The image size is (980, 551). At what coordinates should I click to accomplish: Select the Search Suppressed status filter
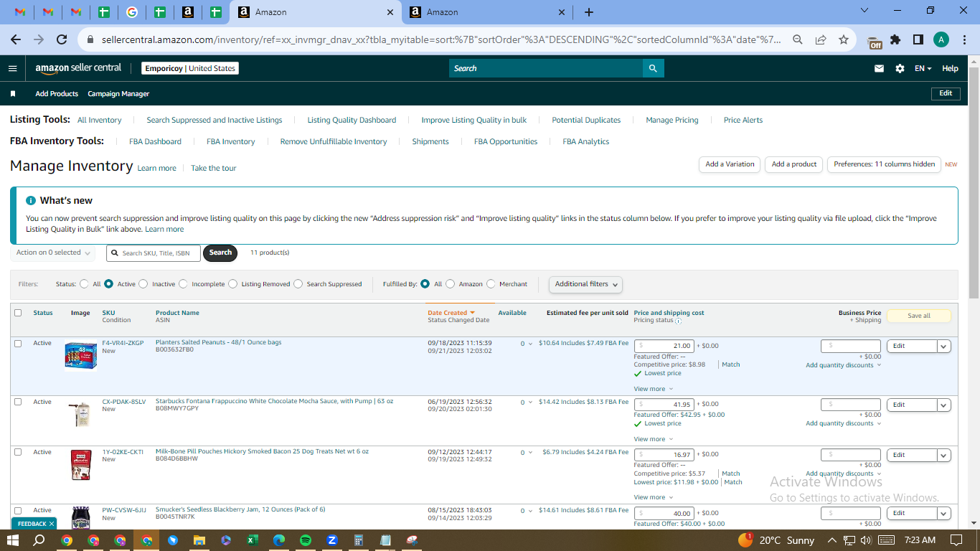tap(298, 284)
